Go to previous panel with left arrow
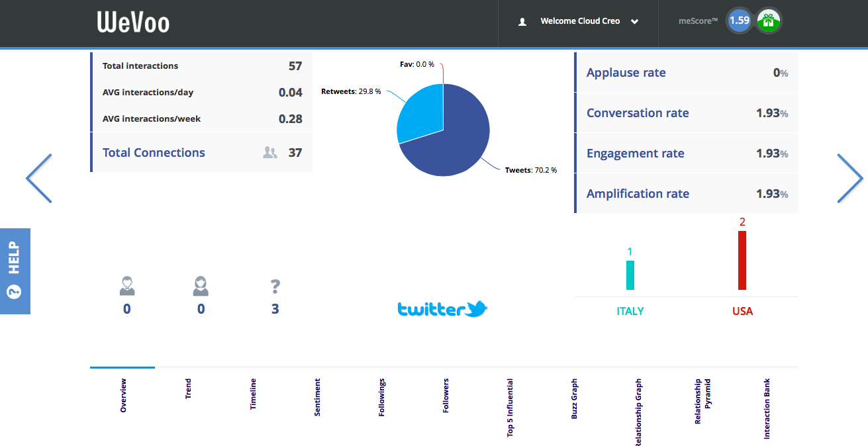The image size is (868, 446). click(x=38, y=178)
